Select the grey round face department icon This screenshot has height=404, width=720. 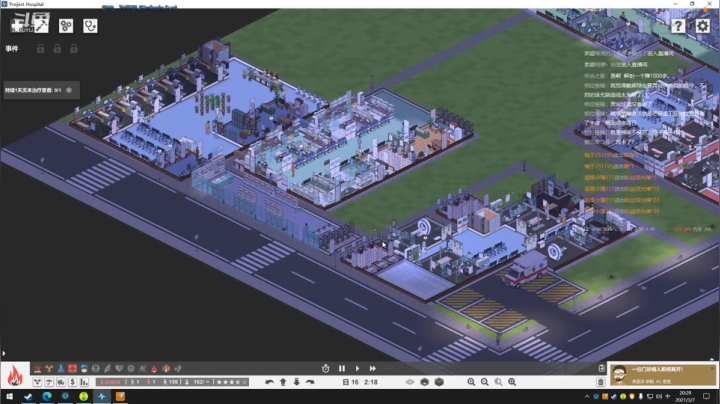pos(96,368)
